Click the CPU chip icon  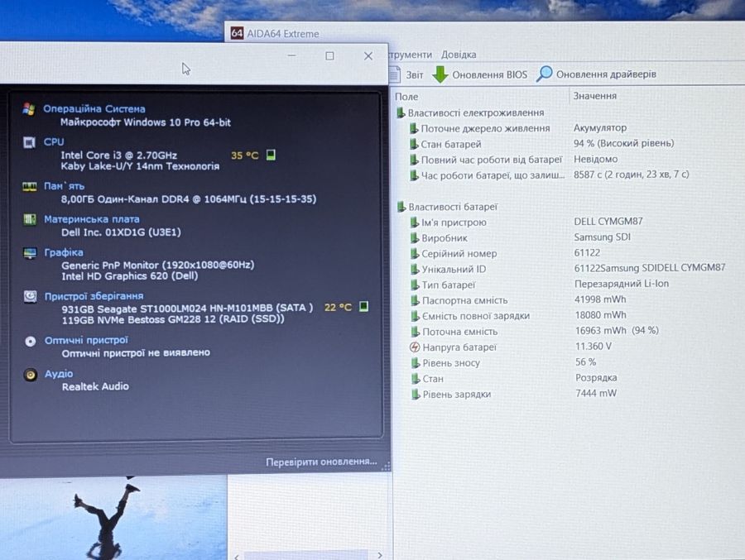[x=29, y=142]
